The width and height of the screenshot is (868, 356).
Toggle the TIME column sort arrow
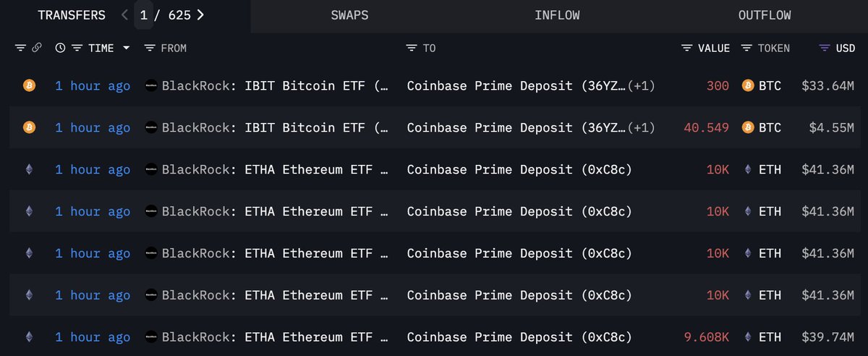(127, 48)
